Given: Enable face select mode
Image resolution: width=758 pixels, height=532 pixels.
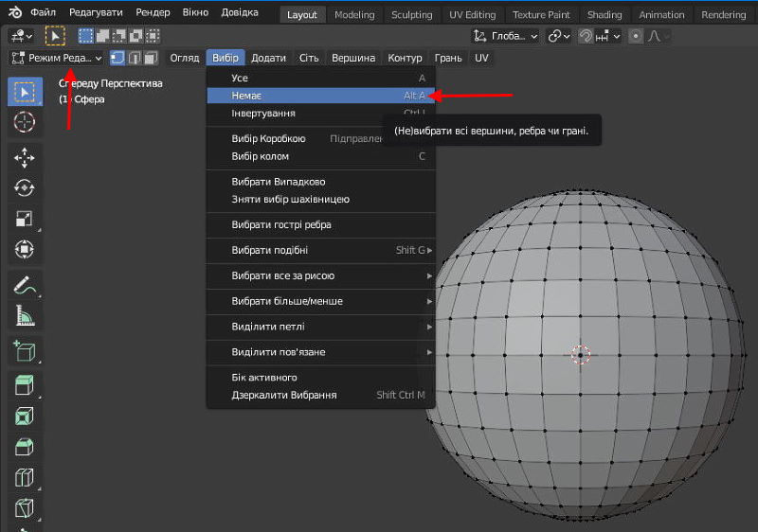Looking at the screenshot, I should pos(151,58).
